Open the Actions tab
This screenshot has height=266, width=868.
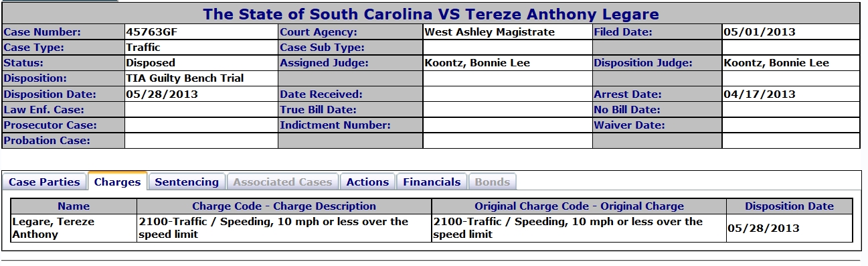point(367,182)
